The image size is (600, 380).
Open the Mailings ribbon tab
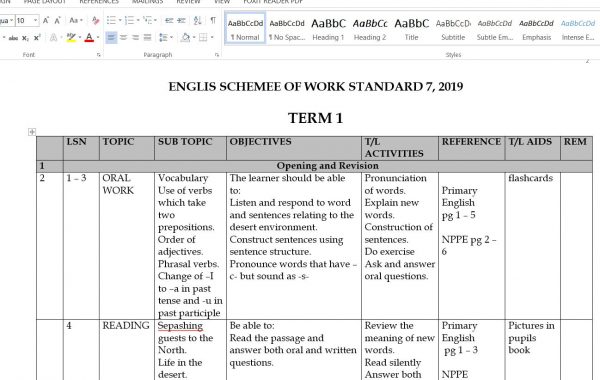[x=147, y=2]
